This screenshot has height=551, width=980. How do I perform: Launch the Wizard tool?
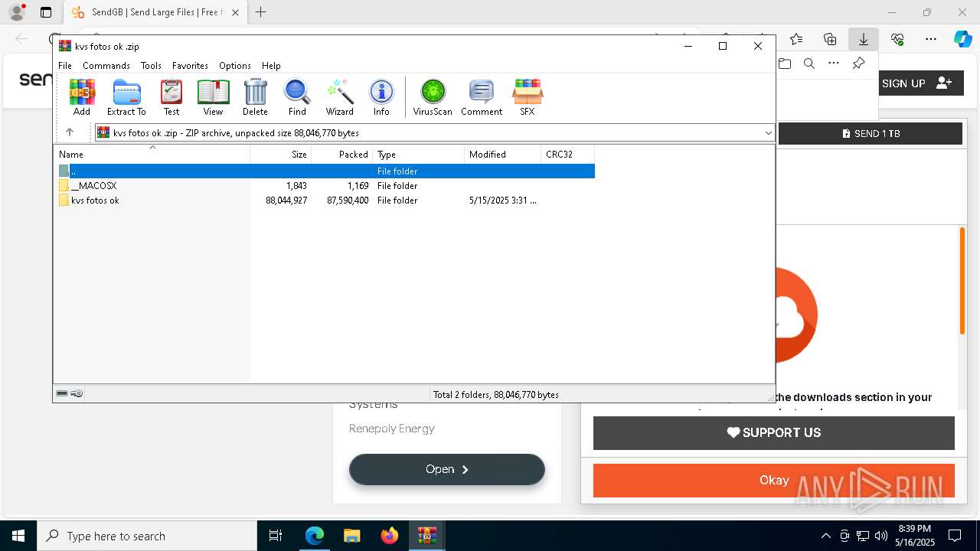point(339,97)
